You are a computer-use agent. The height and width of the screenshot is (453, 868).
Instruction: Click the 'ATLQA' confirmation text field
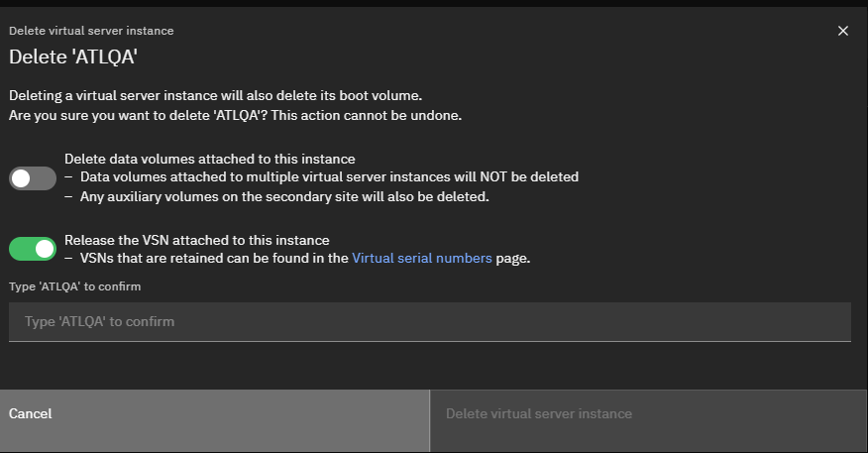coord(429,322)
